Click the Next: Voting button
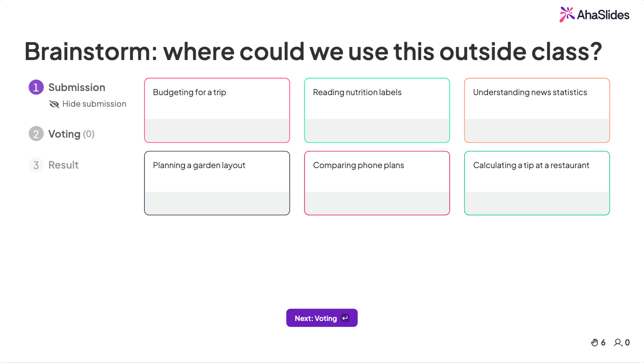 pyautogui.click(x=322, y=318)
